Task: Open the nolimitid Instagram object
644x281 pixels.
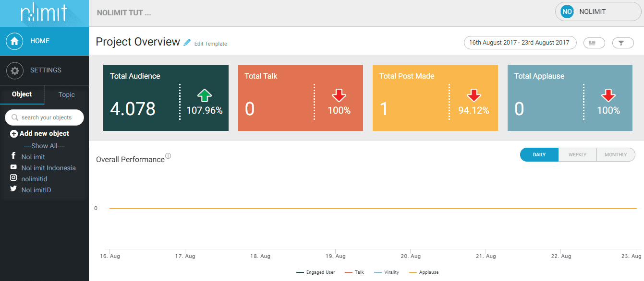Action: (x=34, y=179)
